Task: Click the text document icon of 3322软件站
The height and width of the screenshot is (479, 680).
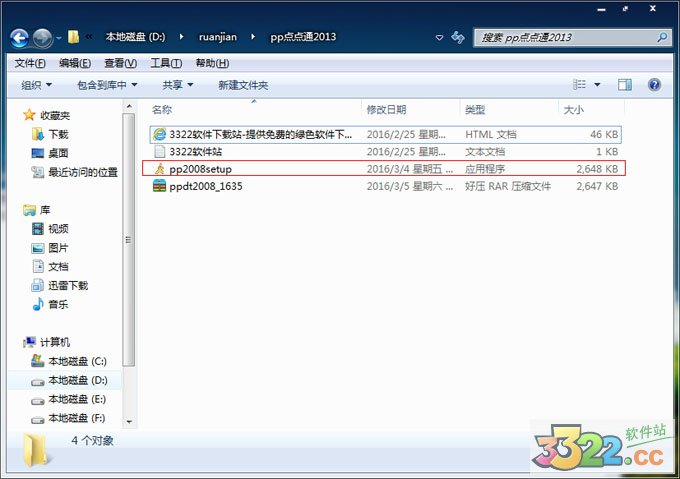Action: click(x=160, y=151)
